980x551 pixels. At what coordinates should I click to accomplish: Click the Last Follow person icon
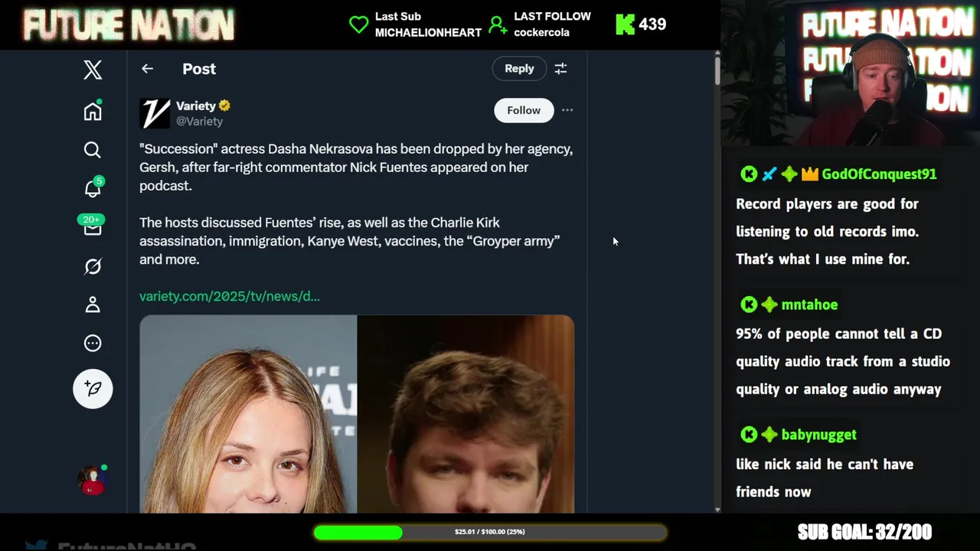[x=498, y=25]
